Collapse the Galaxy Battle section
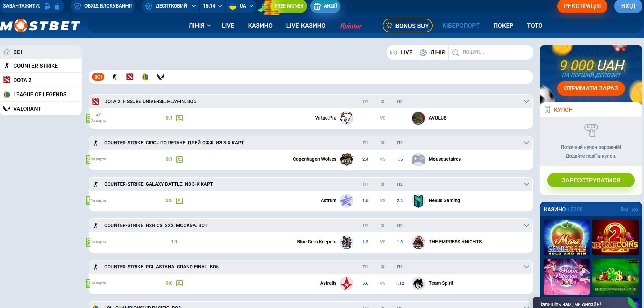 [526, 184]
